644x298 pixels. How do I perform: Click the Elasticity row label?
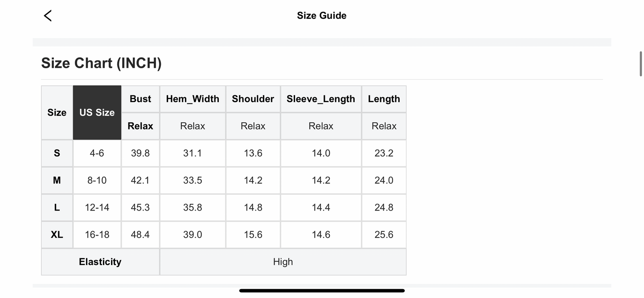point(100,262)
